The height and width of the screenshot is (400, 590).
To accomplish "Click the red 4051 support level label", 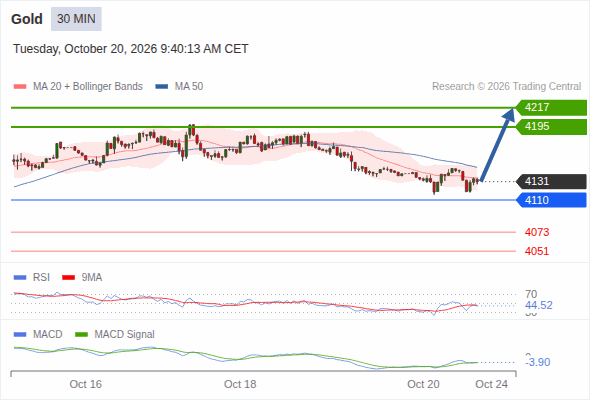I will (x=537, y=251).
